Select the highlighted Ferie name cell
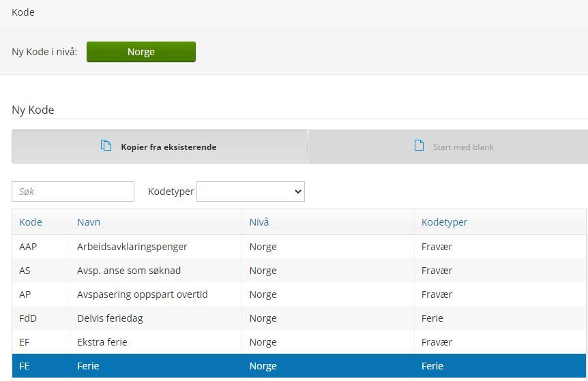Viewport: 588px width, 381px height. (x=88, y=366)
